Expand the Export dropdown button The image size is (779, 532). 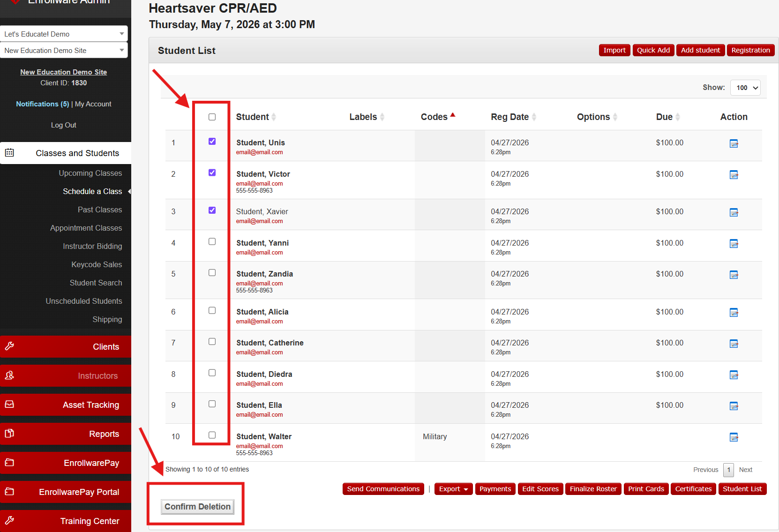click(453, 489)
